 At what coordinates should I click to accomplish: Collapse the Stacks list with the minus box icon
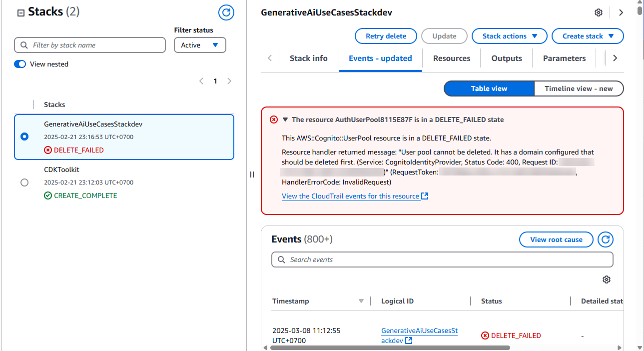click(21, 13)
